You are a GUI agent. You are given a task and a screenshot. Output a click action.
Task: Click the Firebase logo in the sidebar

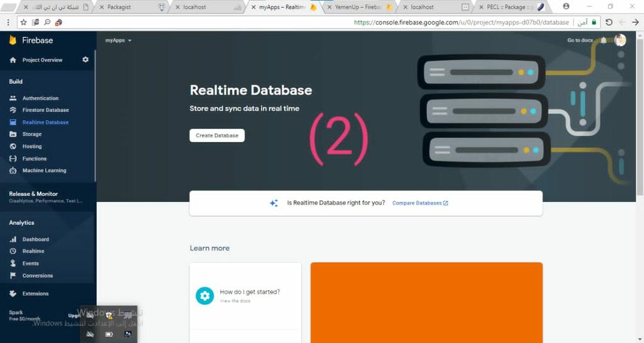[31, 40]
